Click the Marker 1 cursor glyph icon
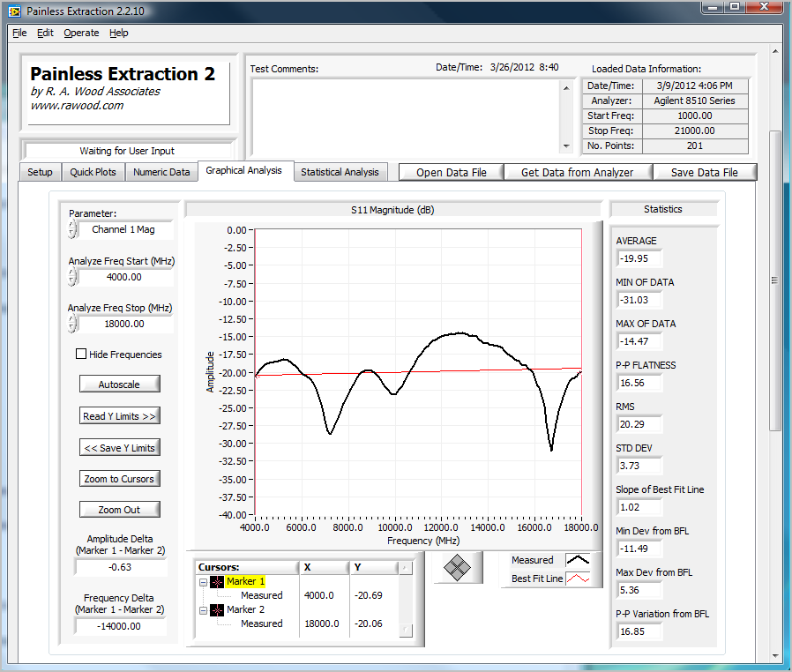Image resolution: width=792 pixels, height=672 pixels. [x=217, y=582]
